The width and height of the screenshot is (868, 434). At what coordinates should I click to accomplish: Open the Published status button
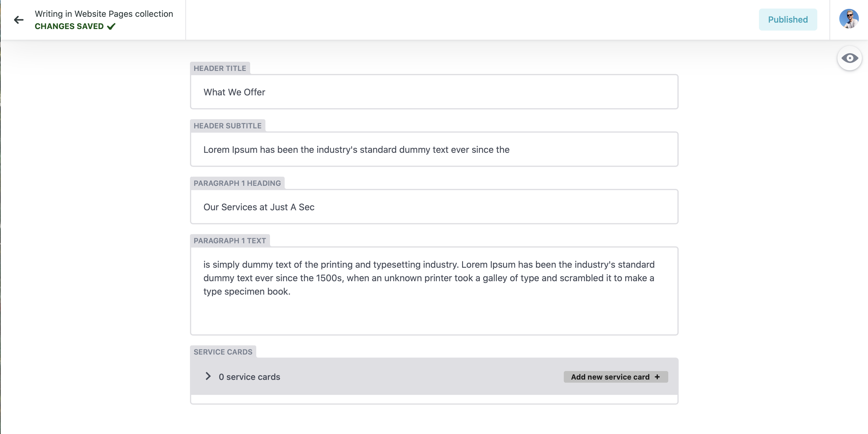(x=788, y=19)
